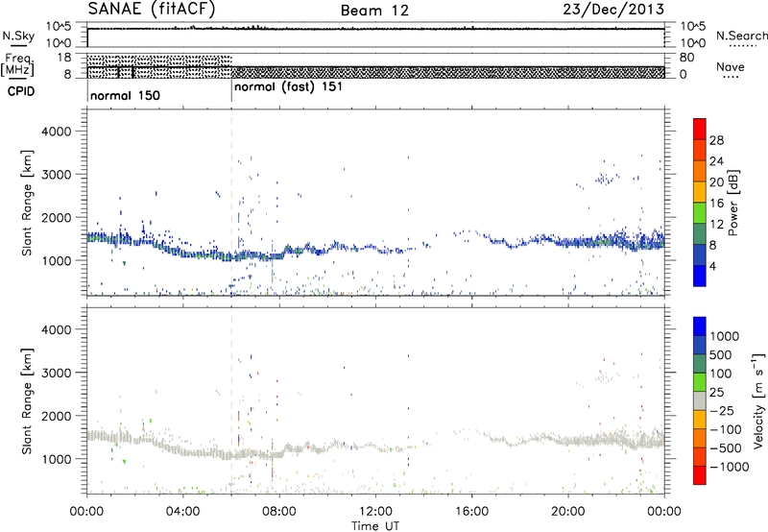Click the 'Velocity [m s⁻¹]' color bar title

coord(758,400)
